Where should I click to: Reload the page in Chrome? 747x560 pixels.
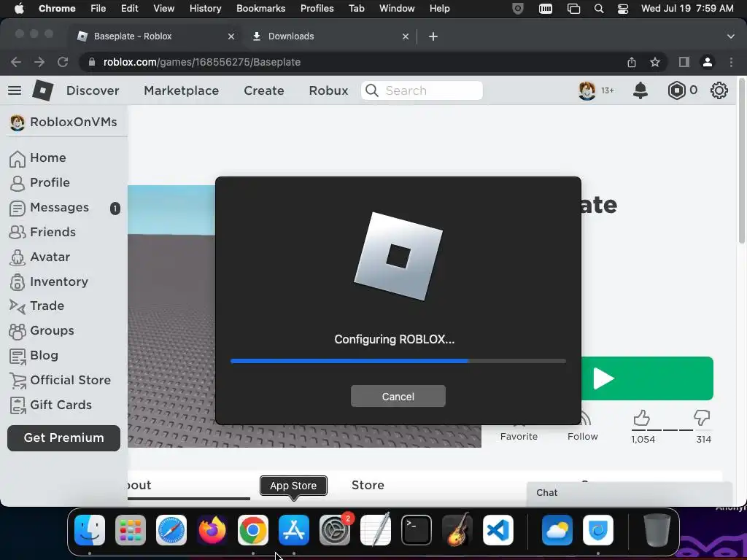click(63, 62)
